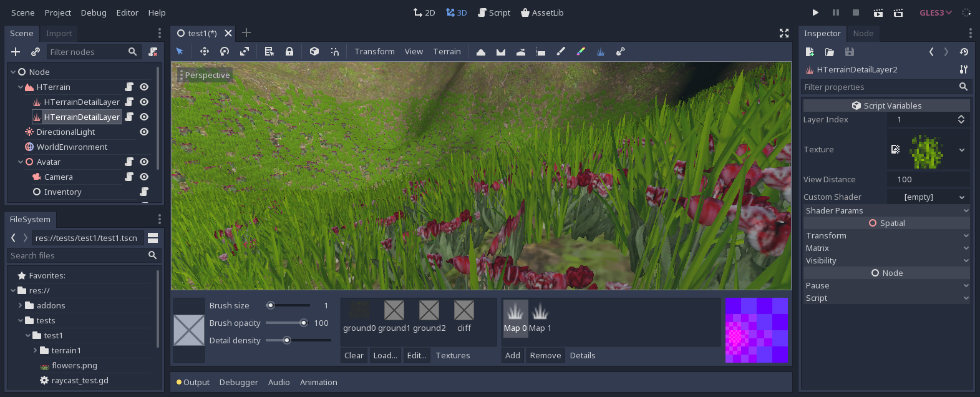
Task: Toggle visibility of the Camera node
Action: pos(144,177)
